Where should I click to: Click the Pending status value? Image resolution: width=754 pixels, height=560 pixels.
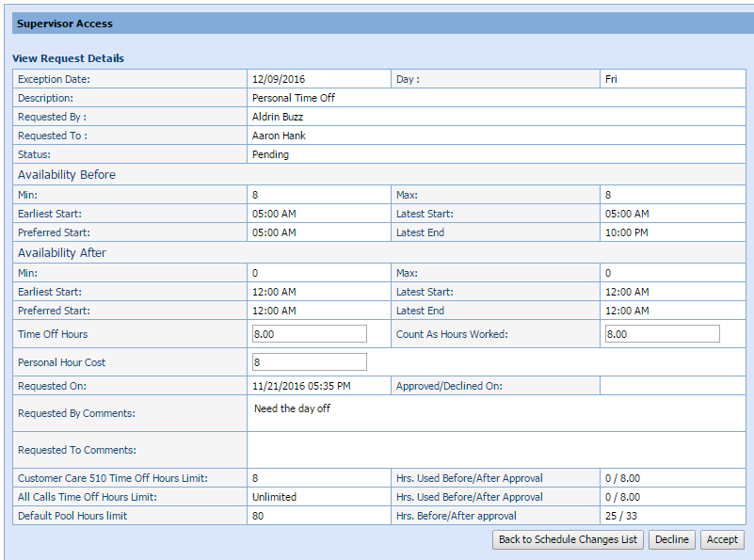click(270, 154)
